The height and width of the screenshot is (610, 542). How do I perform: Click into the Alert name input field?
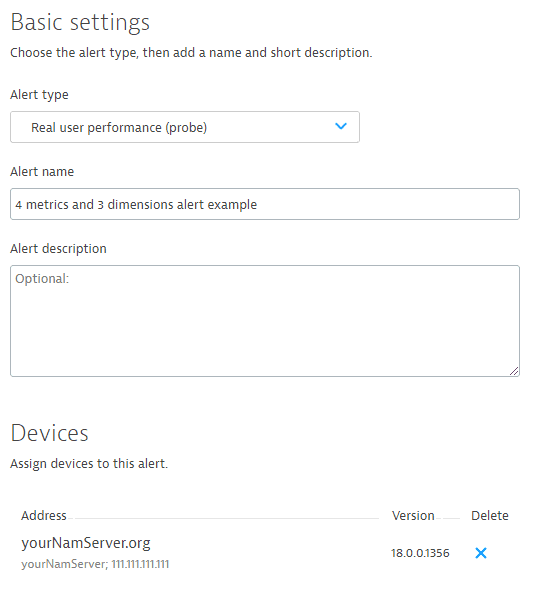tap(265, 204)
